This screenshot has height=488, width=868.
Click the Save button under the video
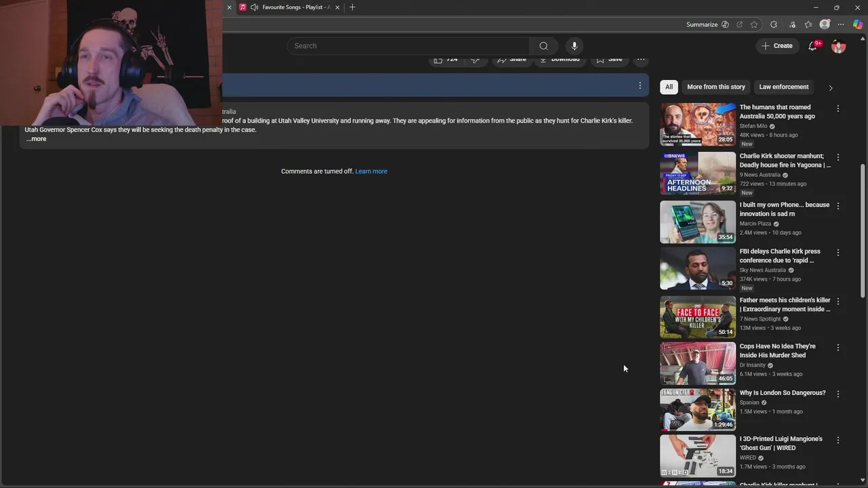pos(609,60)
